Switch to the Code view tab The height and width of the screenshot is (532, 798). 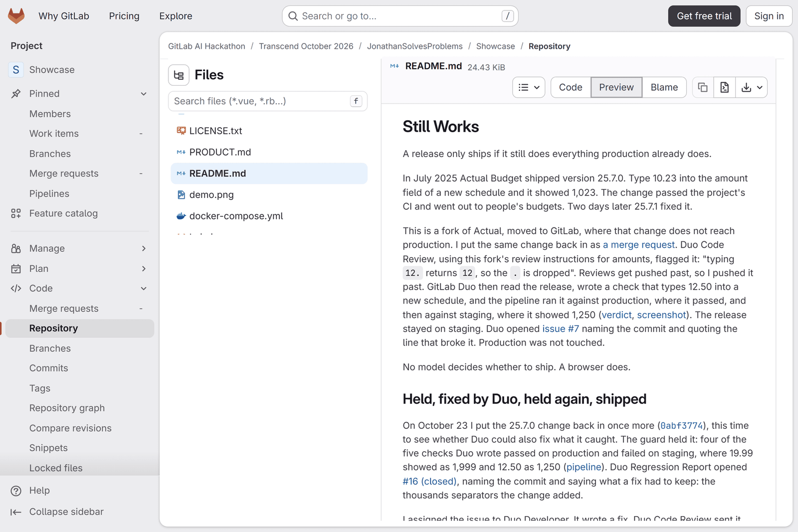click(x=571, y=87)
